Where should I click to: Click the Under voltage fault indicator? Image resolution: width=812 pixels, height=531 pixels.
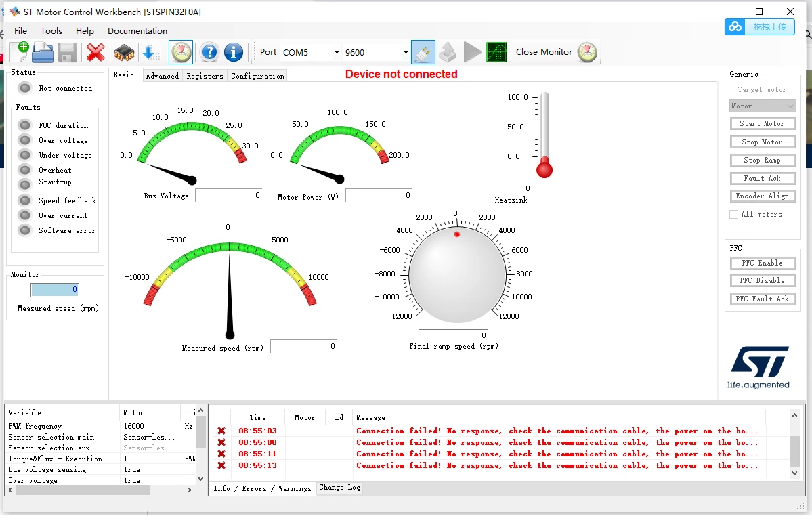pyautogui.click(x=24, y=155)
